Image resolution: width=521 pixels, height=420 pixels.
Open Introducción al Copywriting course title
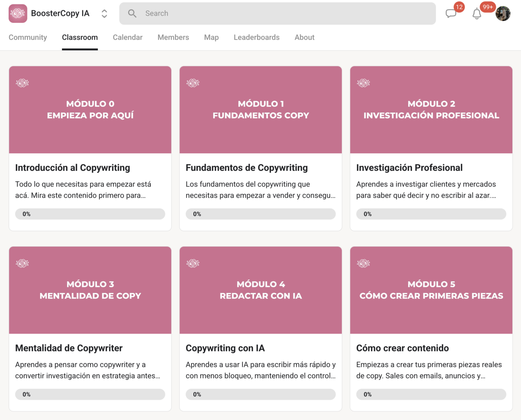tap(72, 167)
